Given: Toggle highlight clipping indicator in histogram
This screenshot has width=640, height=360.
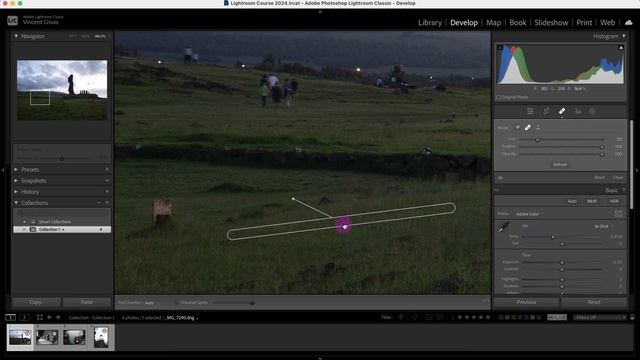Looking at the screenshot, I should [621, 48].
